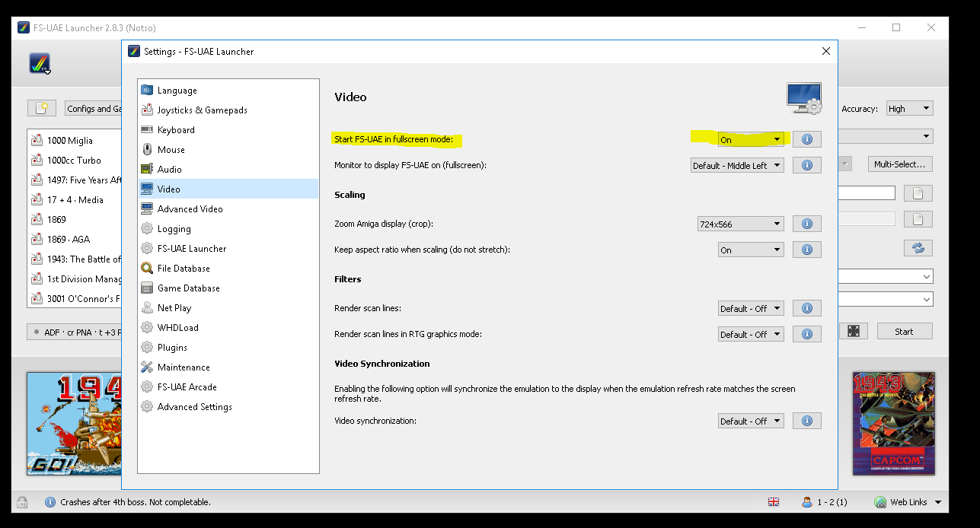Image resolution: width=980 pixels, height=528 pixels.
Task: Go to the Plugins settings page
Action: click(228, 348)
